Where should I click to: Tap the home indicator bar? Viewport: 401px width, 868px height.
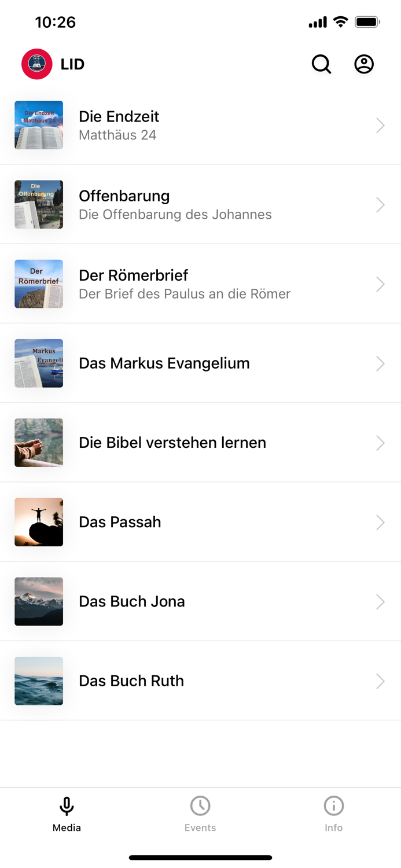pos(200,856)
